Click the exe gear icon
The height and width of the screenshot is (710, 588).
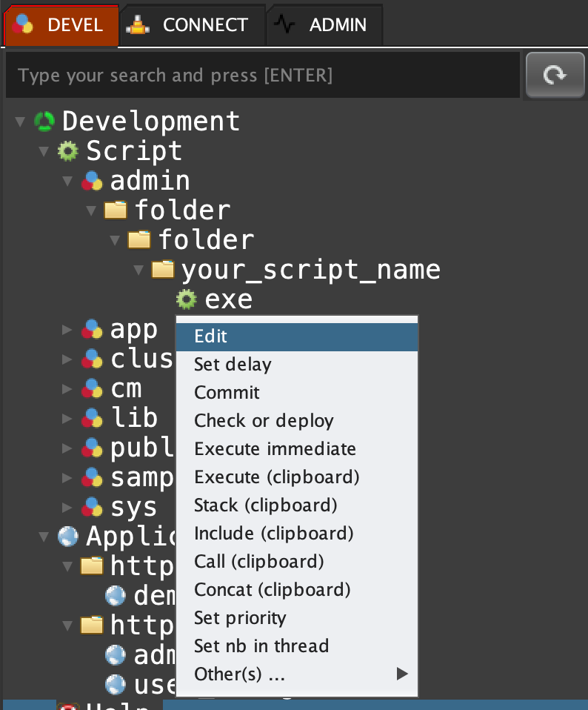187,299
